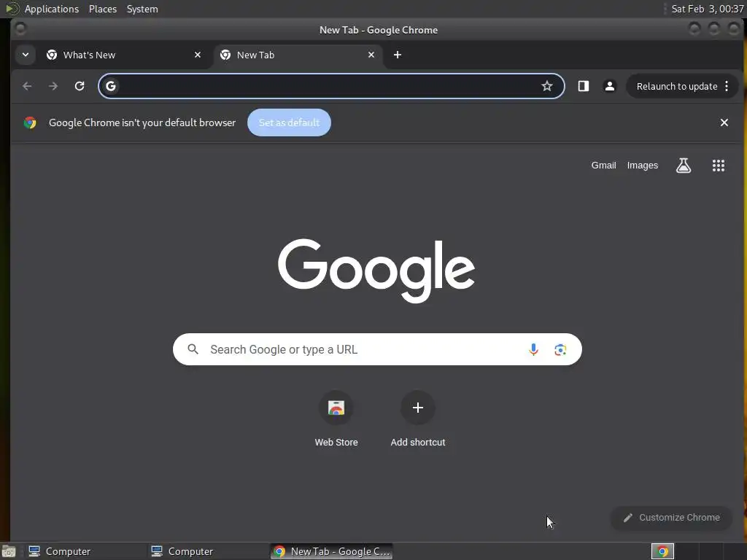747x560 pixels.
Task: Select the New Tab tab
Action: [298, 55]
